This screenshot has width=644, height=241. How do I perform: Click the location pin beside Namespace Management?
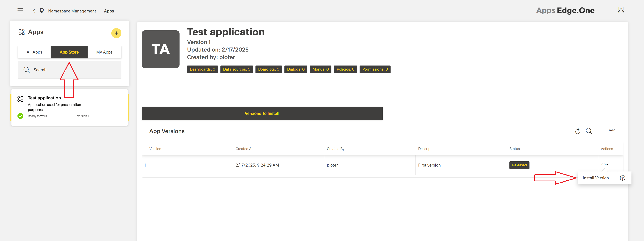[42, 10]
